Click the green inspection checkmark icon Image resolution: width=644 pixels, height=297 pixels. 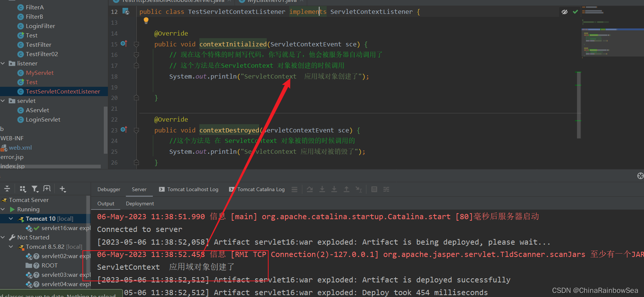[575, 12]
